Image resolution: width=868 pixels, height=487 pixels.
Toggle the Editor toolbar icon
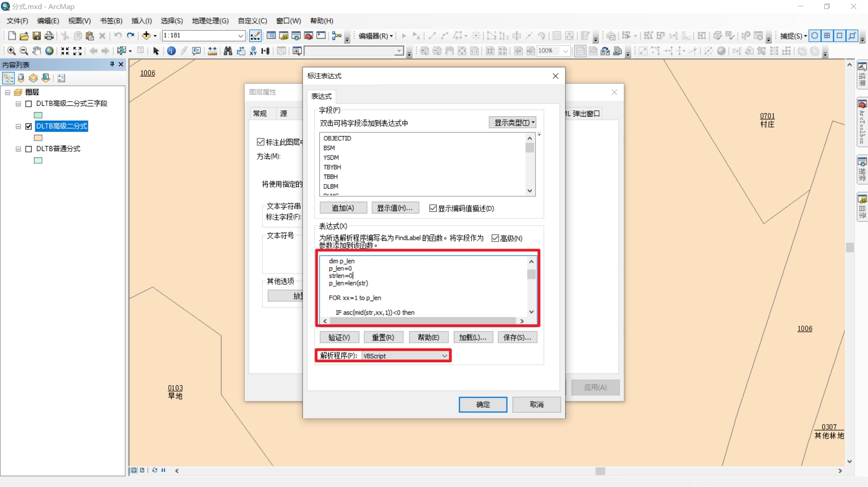255,36
